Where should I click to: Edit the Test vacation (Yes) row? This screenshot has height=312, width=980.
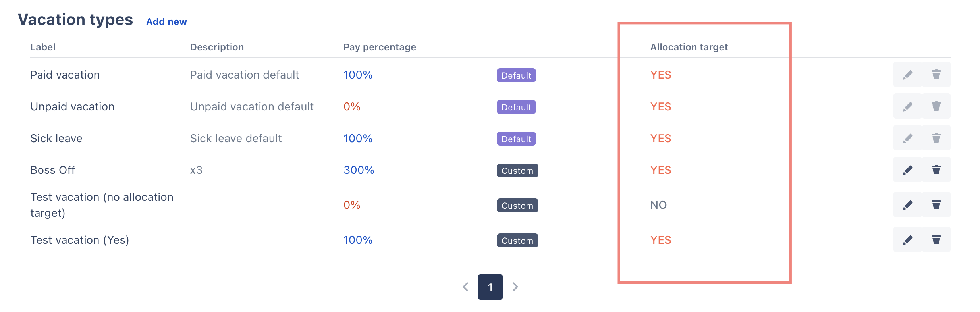pyautogui.click(x=907, y=240)
